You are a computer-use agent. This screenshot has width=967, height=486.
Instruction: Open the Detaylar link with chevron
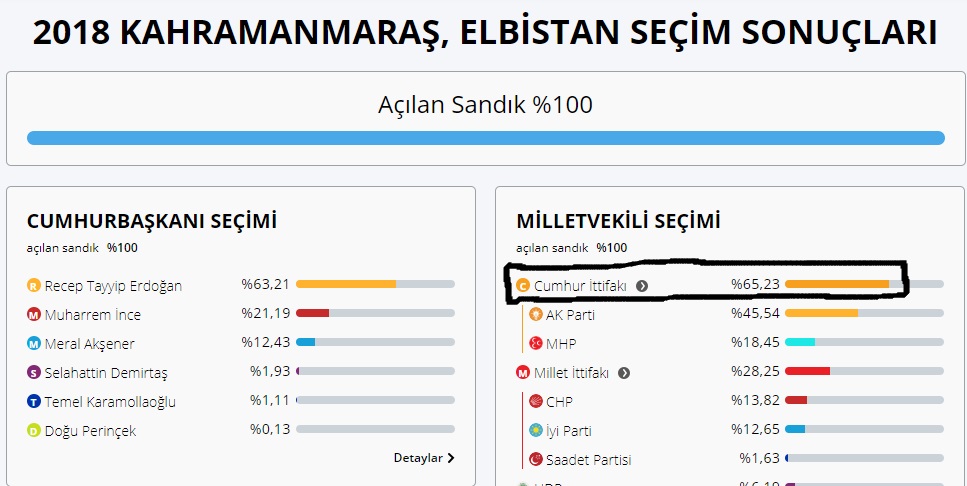(x=424, y=458)
